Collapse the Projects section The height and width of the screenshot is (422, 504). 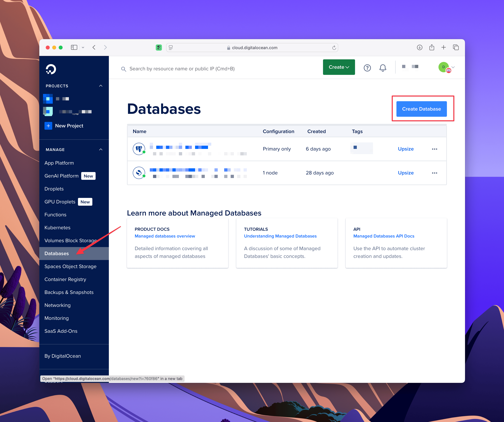click(x=101, y=86)
